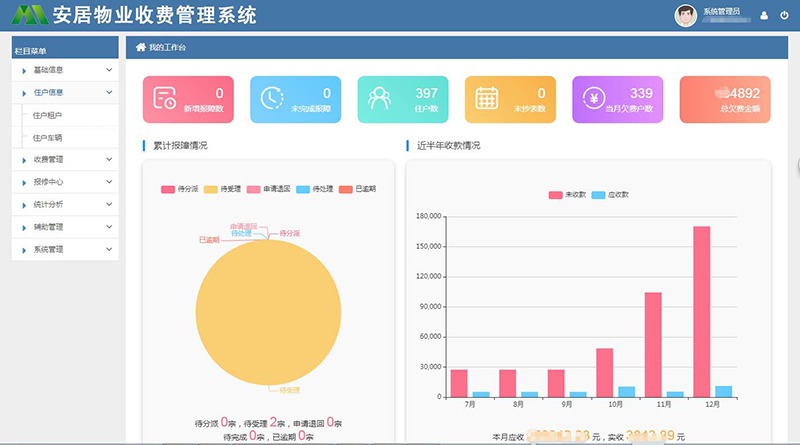Click the yen icon on 当月欠费户数 card
The width and height of the screenshot is (800, 445).
click(x=594, y=98)
